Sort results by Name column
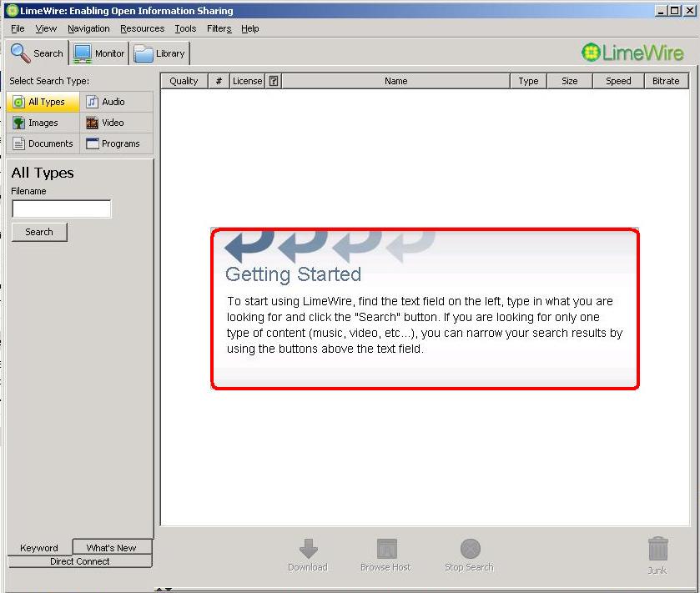 coord(396,81)
